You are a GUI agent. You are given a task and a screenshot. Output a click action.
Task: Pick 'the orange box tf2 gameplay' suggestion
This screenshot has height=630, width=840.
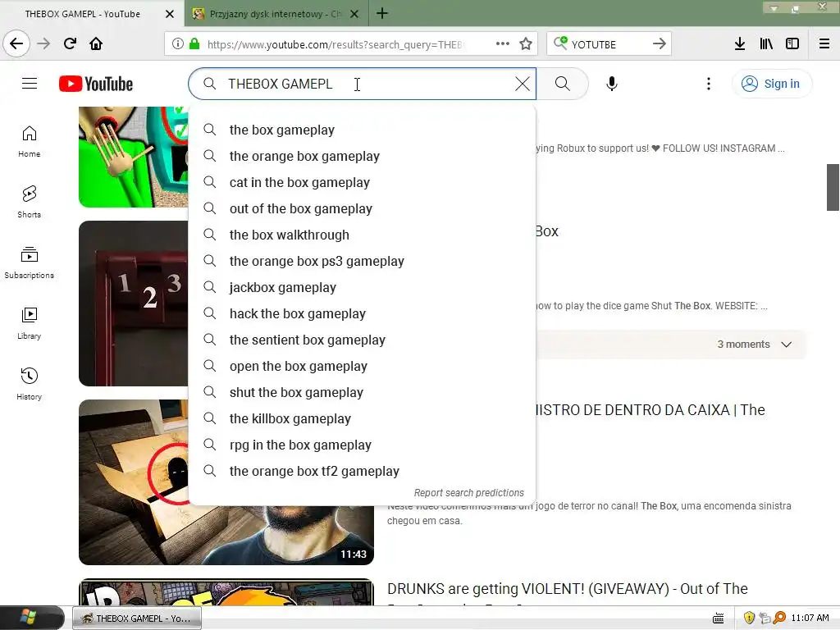362,472
